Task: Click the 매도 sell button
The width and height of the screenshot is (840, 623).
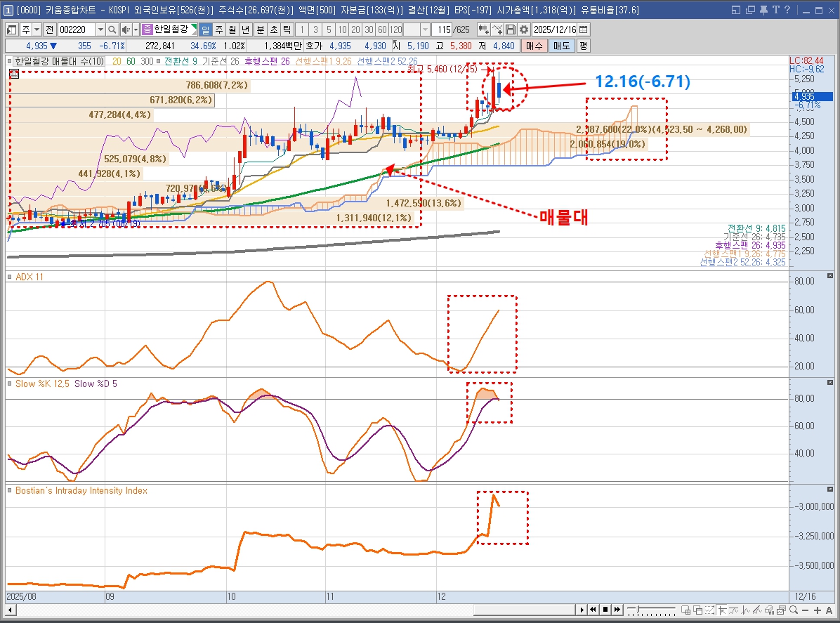Action: click(561, 46)
